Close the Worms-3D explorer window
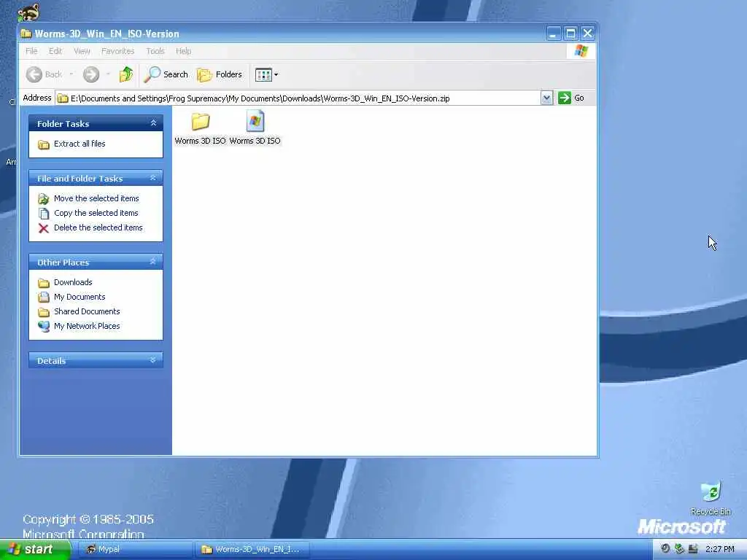747x560 pixels. click(x=587, y=34)
